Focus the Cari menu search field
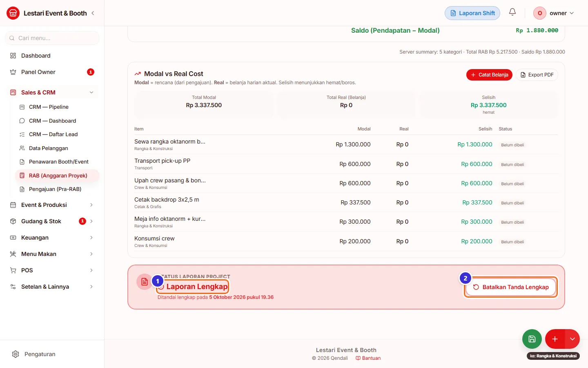The image size is (588, 368). 52,38
